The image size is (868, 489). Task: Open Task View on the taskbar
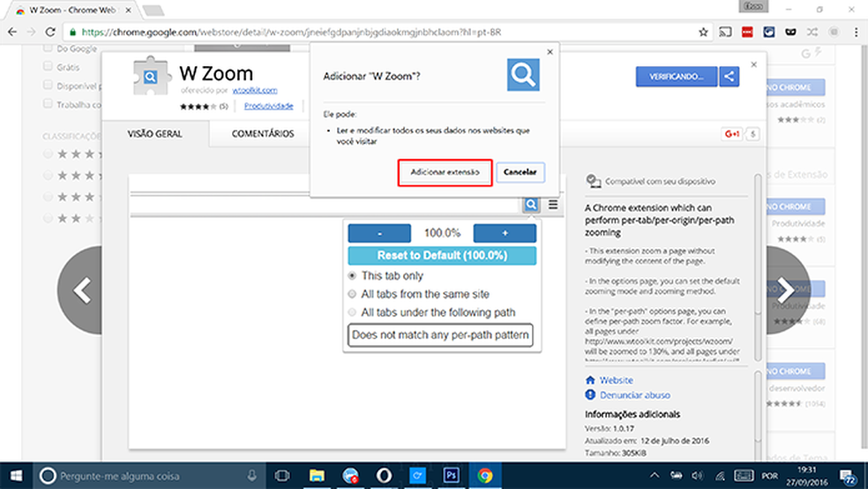click(282, 476)
